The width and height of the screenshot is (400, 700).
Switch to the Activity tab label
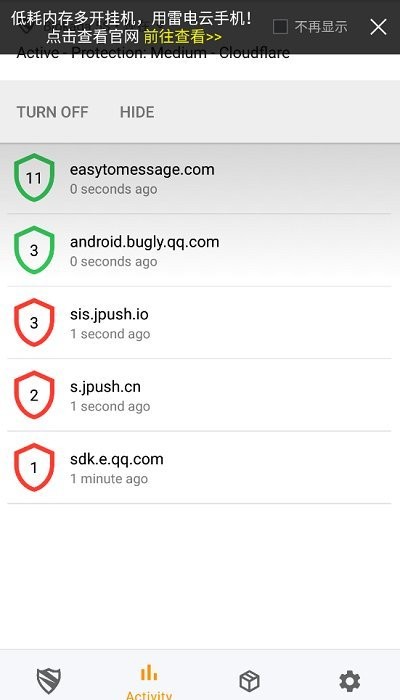pos(149,695)
